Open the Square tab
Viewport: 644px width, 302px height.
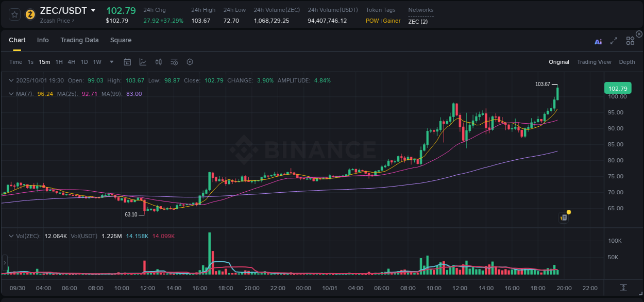point(121,40)
